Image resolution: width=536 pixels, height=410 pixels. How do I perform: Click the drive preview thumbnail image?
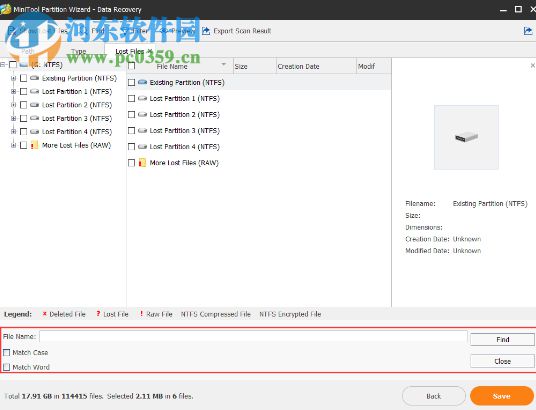pos(466,137)
